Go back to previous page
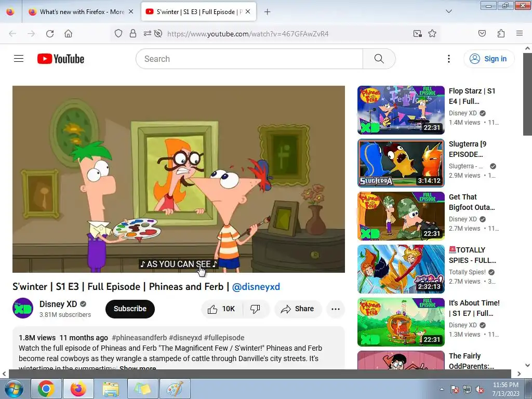532x399 pixels. 12,34
